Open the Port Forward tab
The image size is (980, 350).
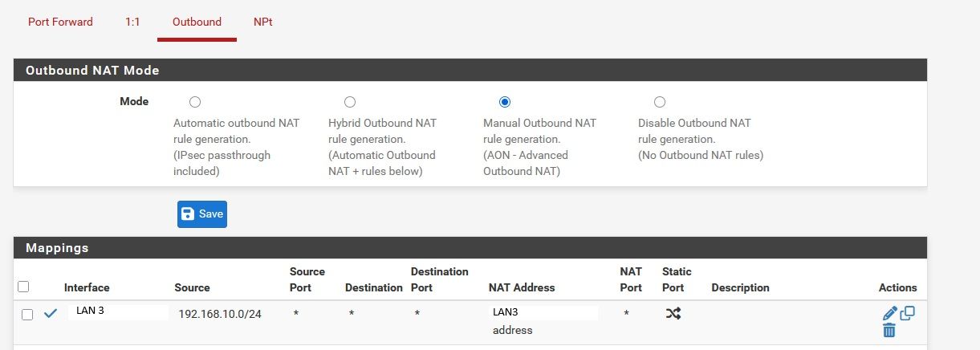60,22
